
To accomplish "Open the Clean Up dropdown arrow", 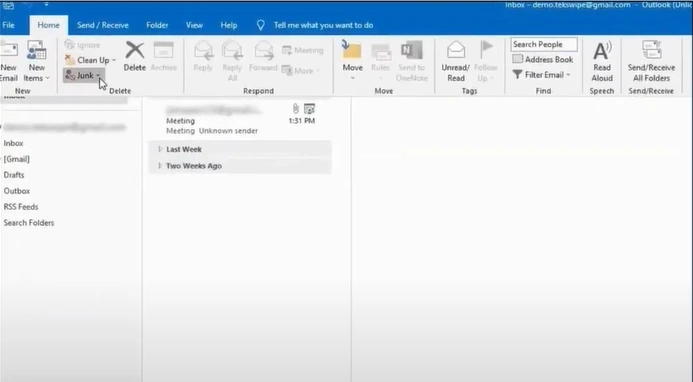I will coord(114,60).
